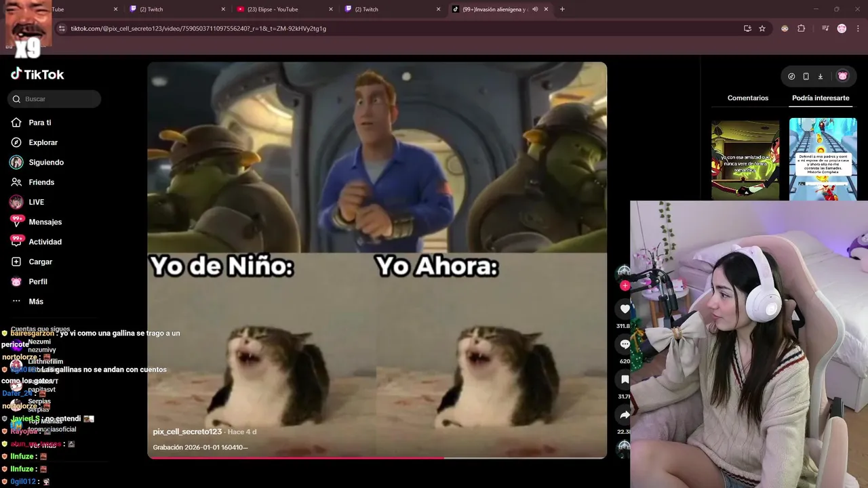View site information icon in address bar

(x=62, y=28)
